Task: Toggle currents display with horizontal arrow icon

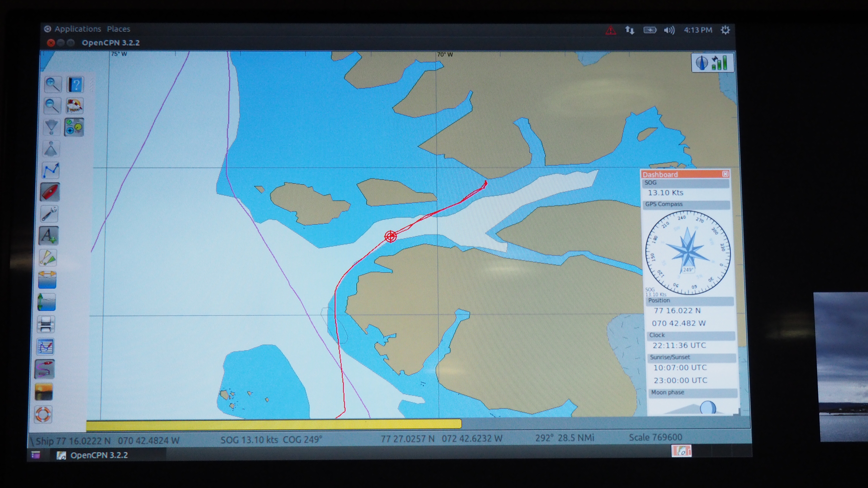Action: pos(47,280)
